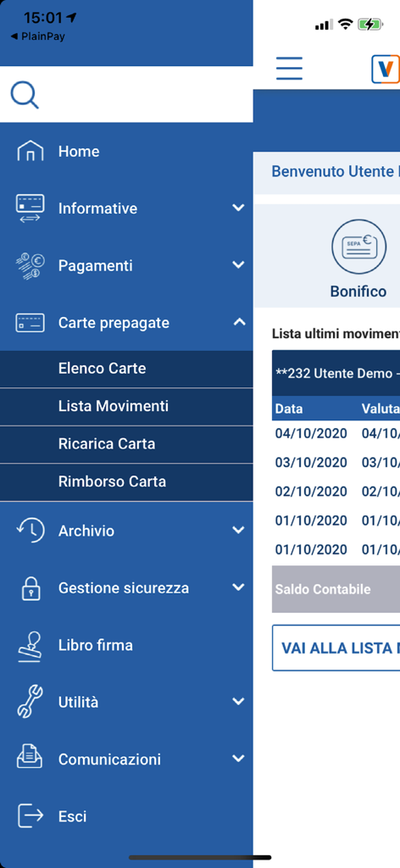Tap the back-to-PlainPay arrow in status bar
This screenshot has width=400, height=868.
pos(14,37)
